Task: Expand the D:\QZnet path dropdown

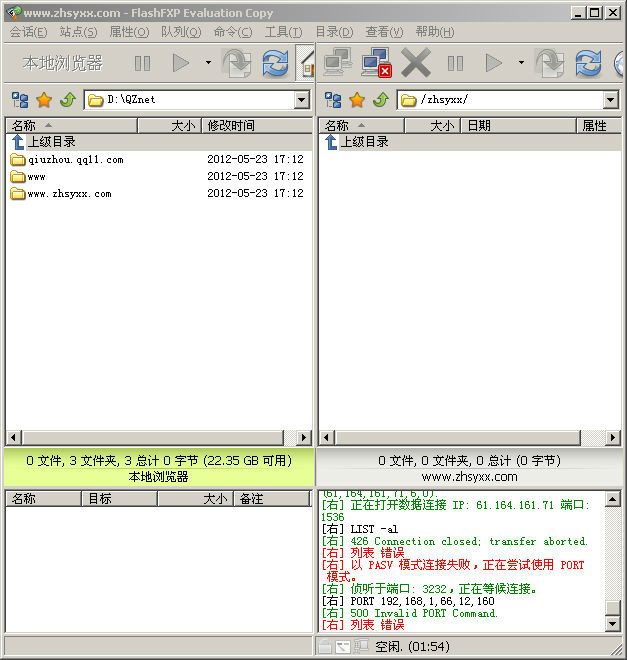Action: pos(301,100)
